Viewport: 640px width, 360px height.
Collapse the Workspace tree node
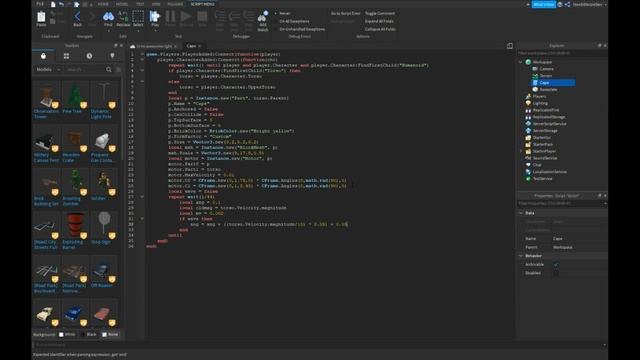(521, 62)
